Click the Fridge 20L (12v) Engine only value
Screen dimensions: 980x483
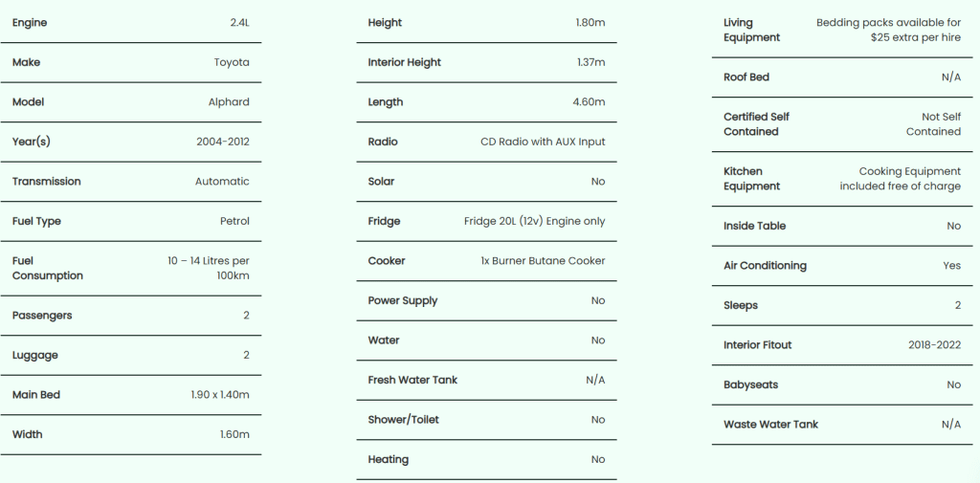[534, 221]
